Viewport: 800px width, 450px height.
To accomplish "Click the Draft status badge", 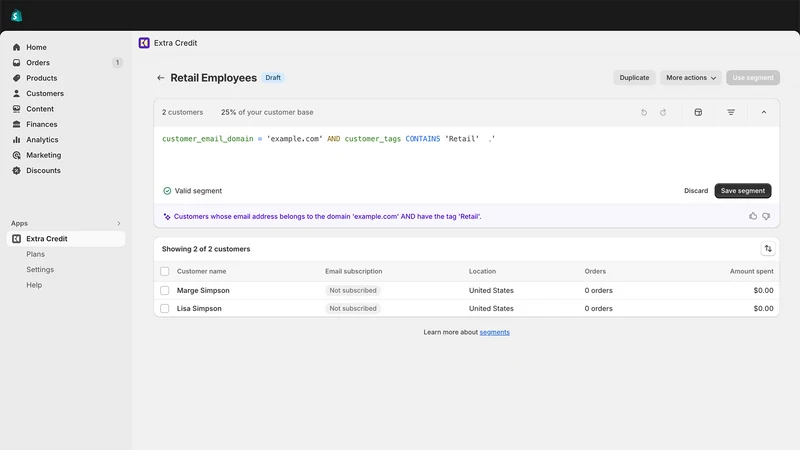I will (273, 78).
